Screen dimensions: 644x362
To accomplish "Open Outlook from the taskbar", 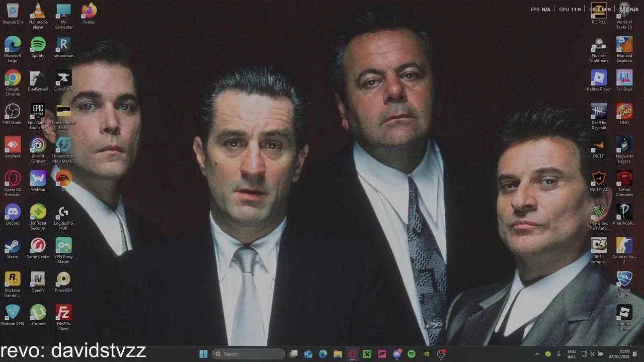I will click(308, 354).
